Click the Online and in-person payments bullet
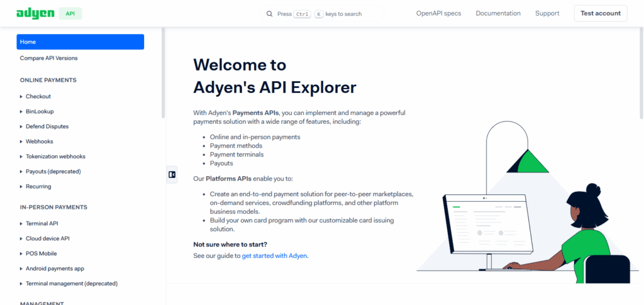This screenshot has width=644, height=305. click(x=255, y=137)
